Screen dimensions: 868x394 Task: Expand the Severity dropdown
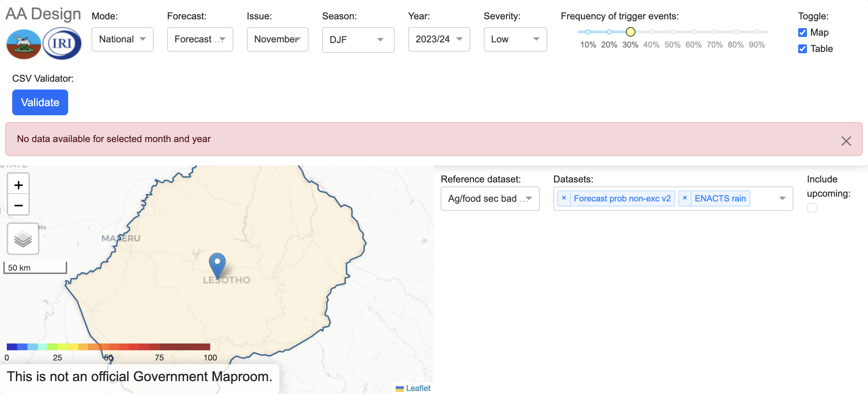(x=515, y=39)
